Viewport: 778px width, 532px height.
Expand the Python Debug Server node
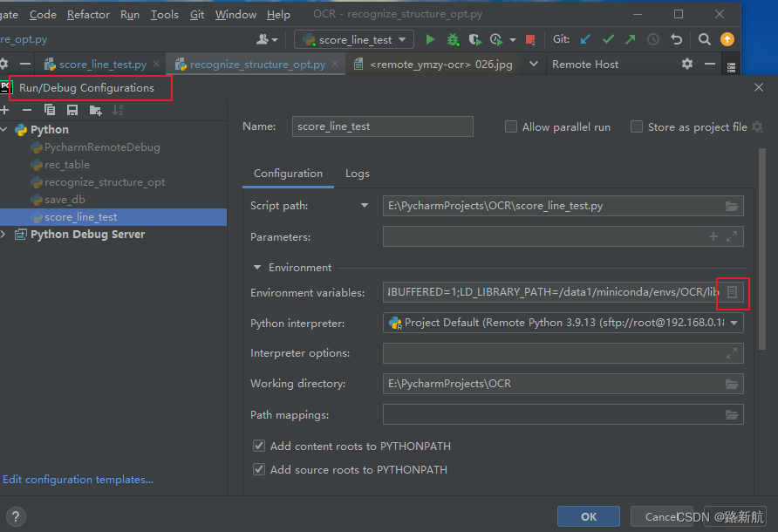(x=3, y=235)
